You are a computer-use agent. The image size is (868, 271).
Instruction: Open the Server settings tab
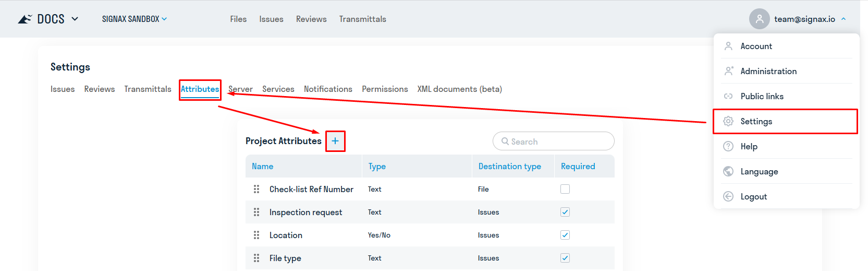tap(240, 89)
